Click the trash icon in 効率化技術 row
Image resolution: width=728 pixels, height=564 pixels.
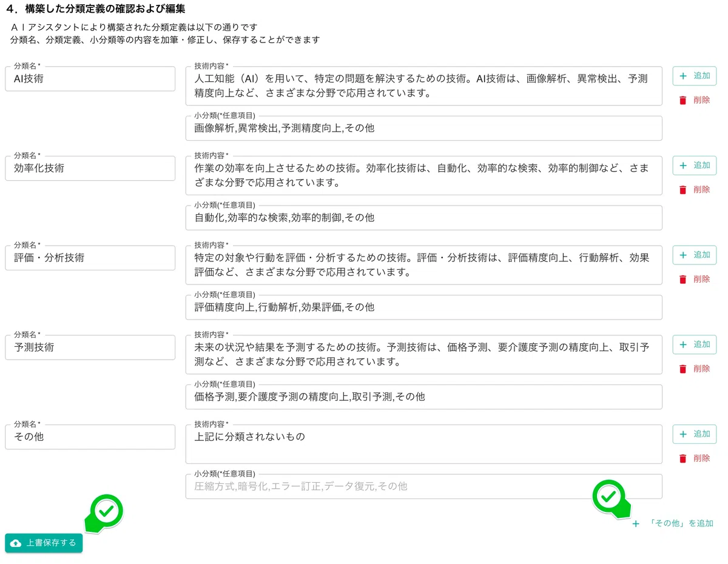pos(683,190)
